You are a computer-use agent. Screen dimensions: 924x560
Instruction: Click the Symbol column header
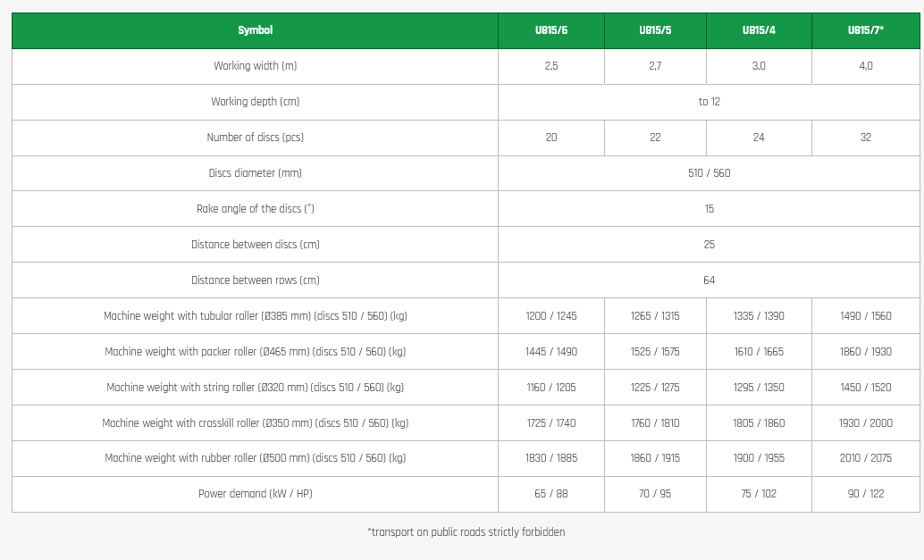[x=255, y=30]
